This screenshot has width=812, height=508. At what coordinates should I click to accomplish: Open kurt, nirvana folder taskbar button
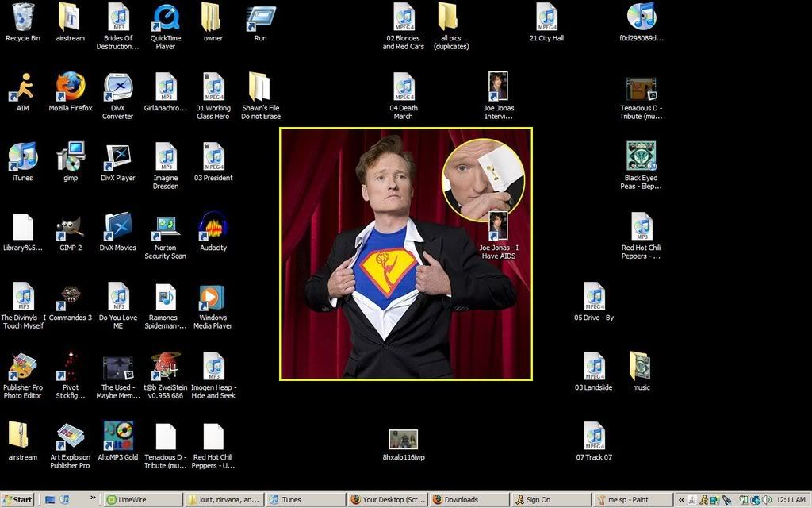(224, 500)
